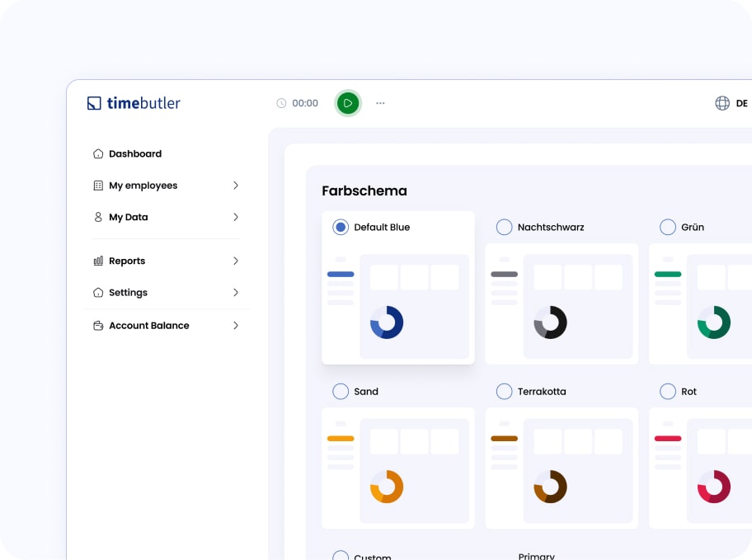
Task: Switch language via DE label
Action: click(741, 103)
